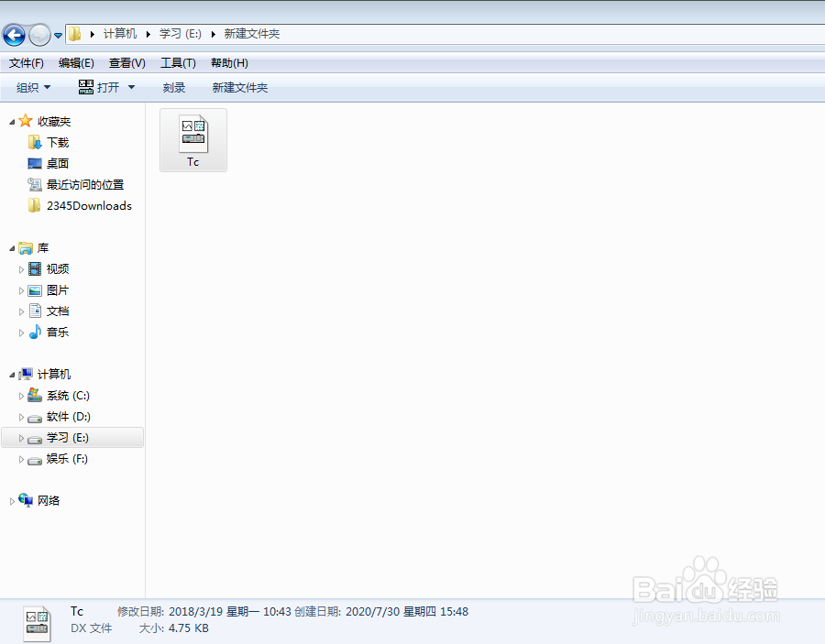Expand the 网络 node

pyautogui.click(x=12, y=501)
